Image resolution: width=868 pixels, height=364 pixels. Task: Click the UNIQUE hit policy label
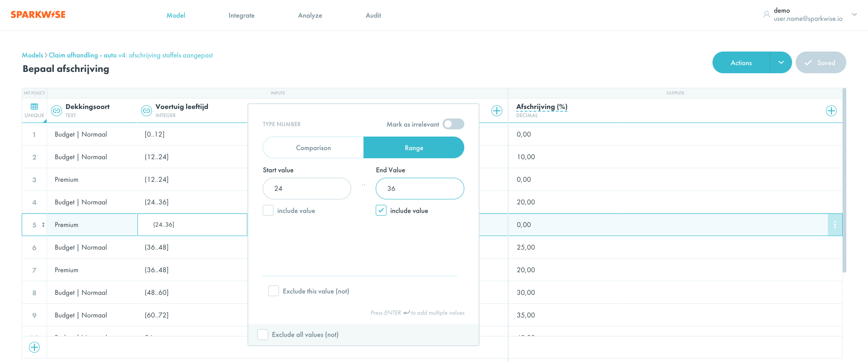pos(34,115)
